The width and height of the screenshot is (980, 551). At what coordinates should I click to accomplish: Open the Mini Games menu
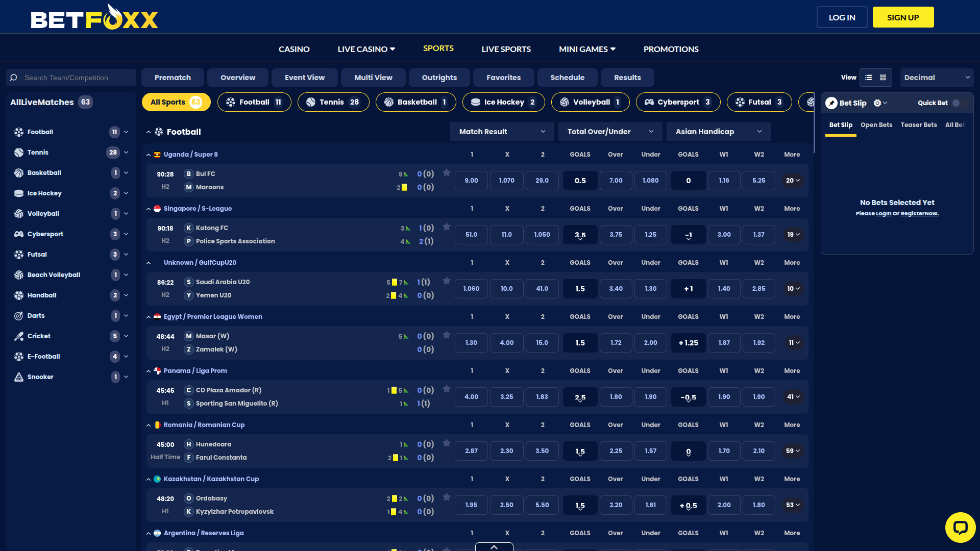coord(586,49)
